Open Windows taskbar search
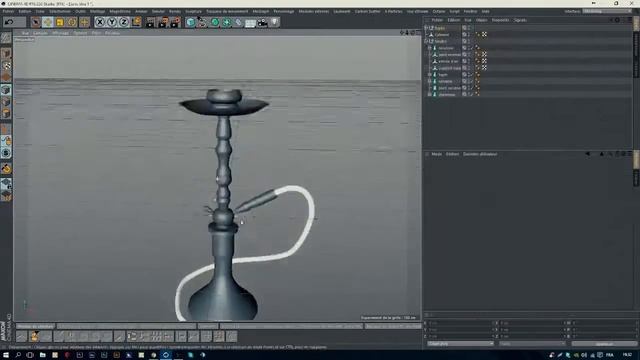This screenshot has height=360, width=640. click(x=18, y=355)
